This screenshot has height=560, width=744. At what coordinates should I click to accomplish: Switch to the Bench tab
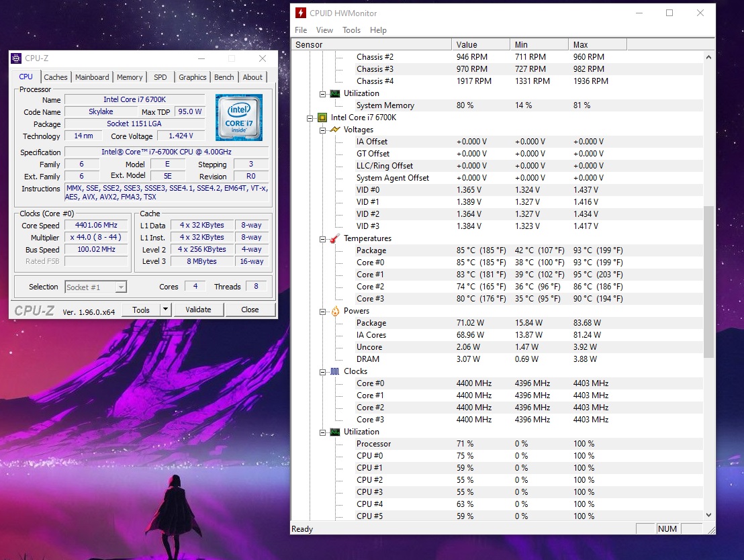coord(224,77)
